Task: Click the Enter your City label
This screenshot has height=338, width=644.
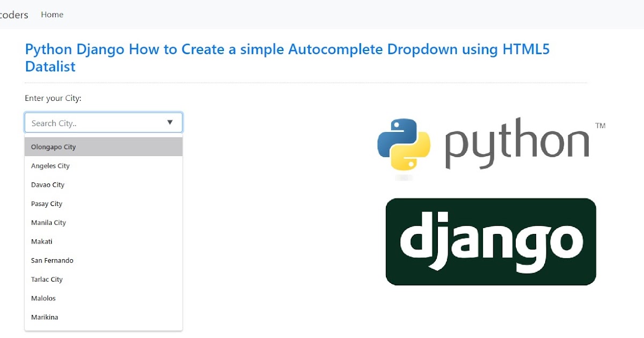Action: point(53,98)
